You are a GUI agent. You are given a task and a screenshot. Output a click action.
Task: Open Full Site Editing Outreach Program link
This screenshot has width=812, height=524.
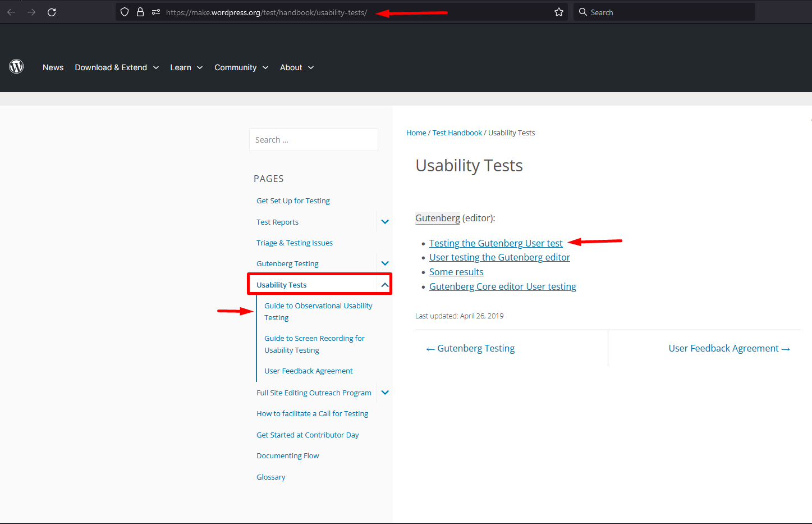tap(314, 393)
